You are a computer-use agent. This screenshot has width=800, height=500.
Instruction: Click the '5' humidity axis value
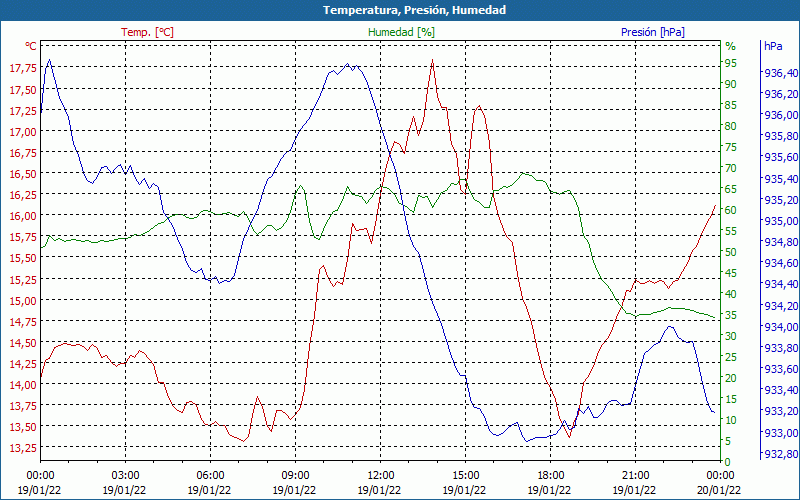(728, 441)
